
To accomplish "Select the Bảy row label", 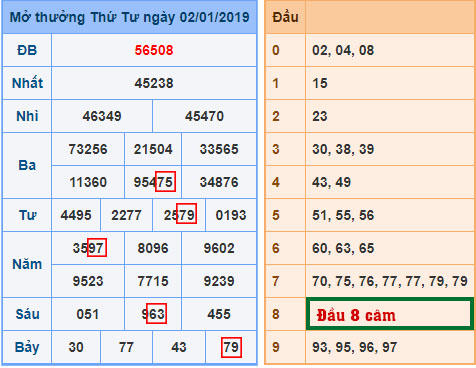I will 27,348.
